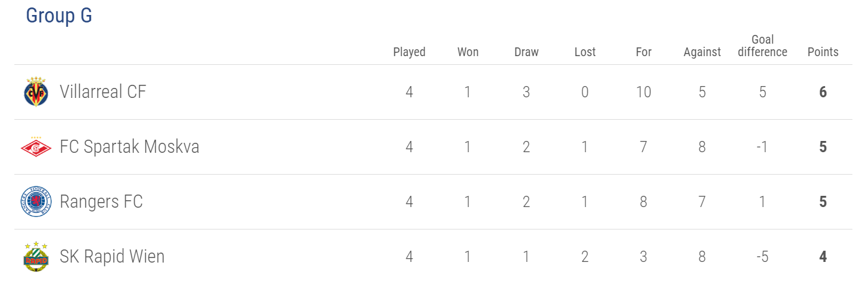Click the Against column header
Screen dimensions: 868x290
click(x=702, y=52)
